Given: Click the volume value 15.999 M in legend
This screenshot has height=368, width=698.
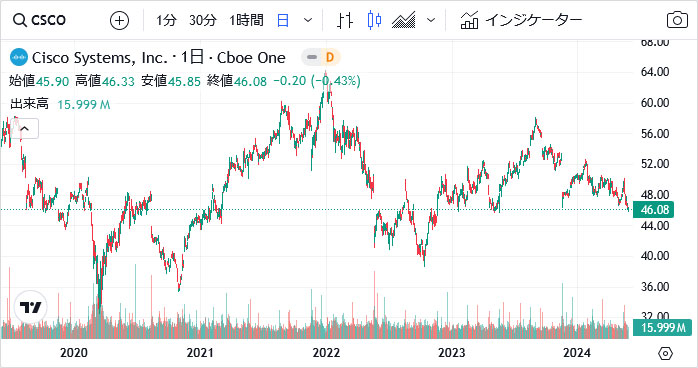Looking at the screenshot, I should (84, 105).
